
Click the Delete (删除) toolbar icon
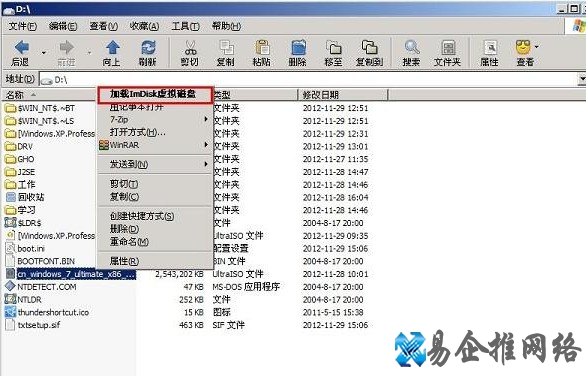[x=298, y=47]
